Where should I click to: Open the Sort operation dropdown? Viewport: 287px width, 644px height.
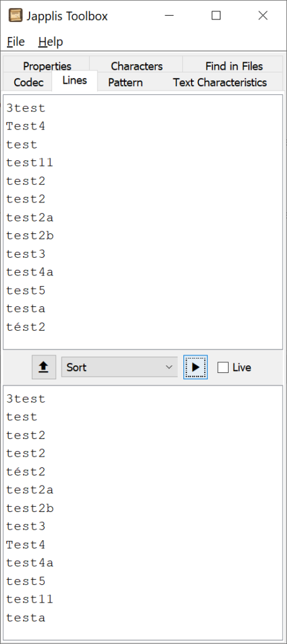tap(119, 367)
